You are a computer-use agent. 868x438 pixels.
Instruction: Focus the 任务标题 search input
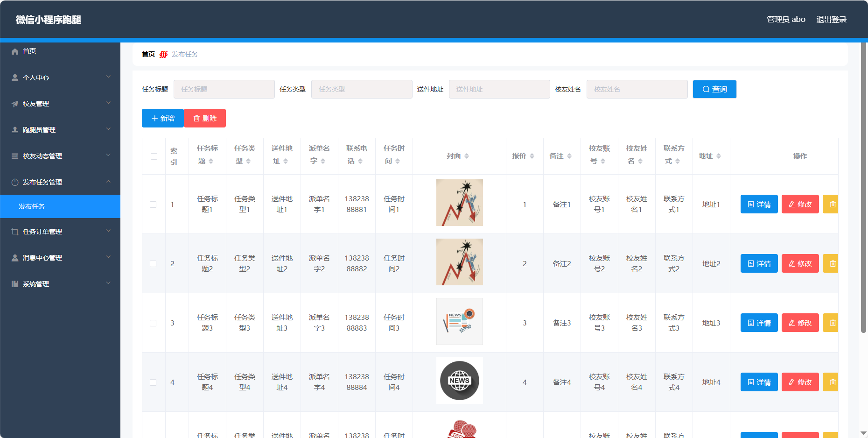tap(224, 89)
